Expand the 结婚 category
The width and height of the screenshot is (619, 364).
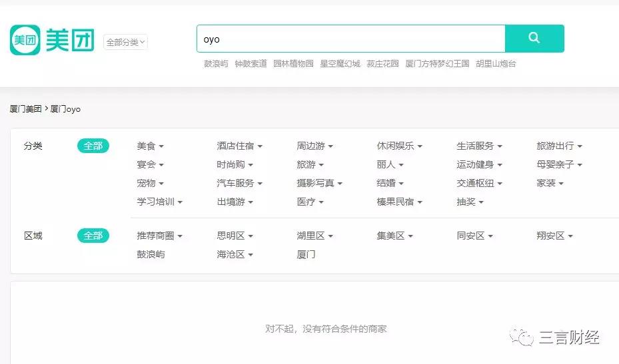click(390, 183)
